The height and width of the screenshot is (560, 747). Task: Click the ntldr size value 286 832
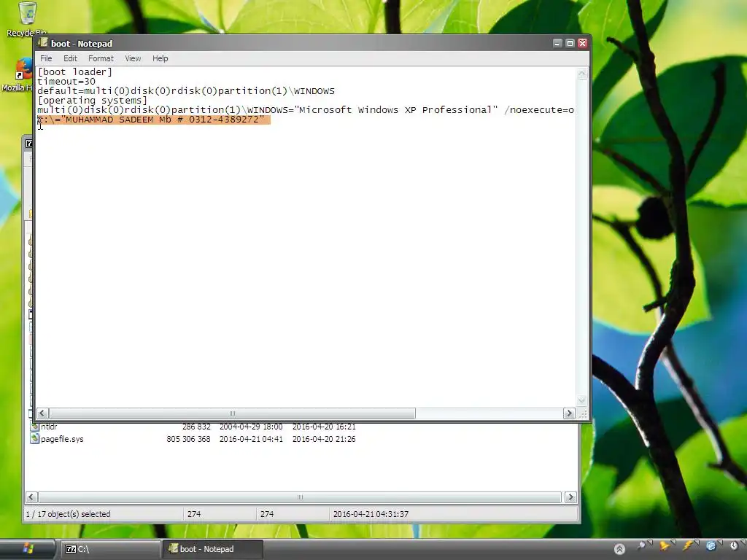click(x=196, y=427)
